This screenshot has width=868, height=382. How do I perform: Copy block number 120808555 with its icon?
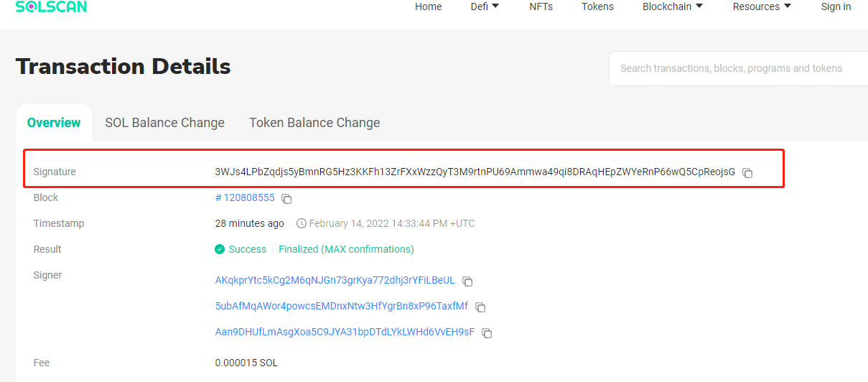[x=286, y=199]
